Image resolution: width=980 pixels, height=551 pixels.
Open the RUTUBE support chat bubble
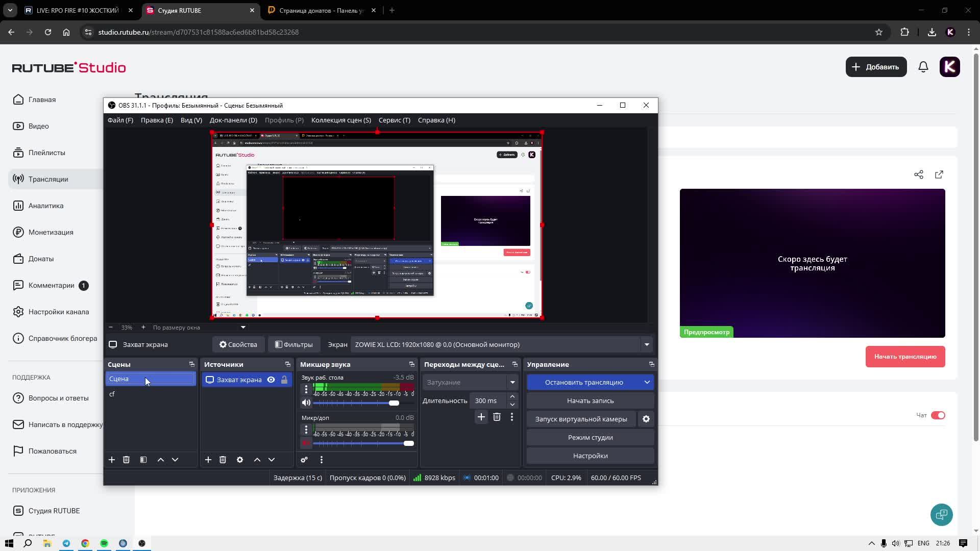[942, 514]
